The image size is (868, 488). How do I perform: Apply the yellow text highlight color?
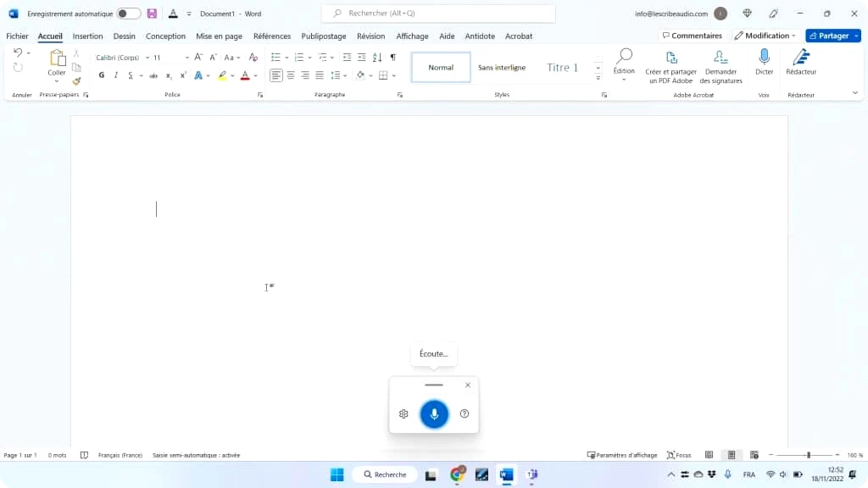[222, 75]
